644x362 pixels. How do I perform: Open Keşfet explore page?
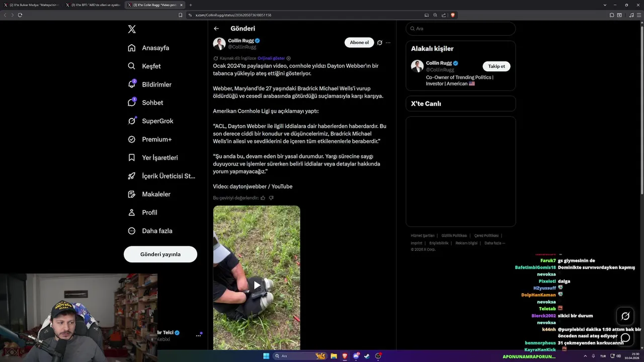(144, 66)
